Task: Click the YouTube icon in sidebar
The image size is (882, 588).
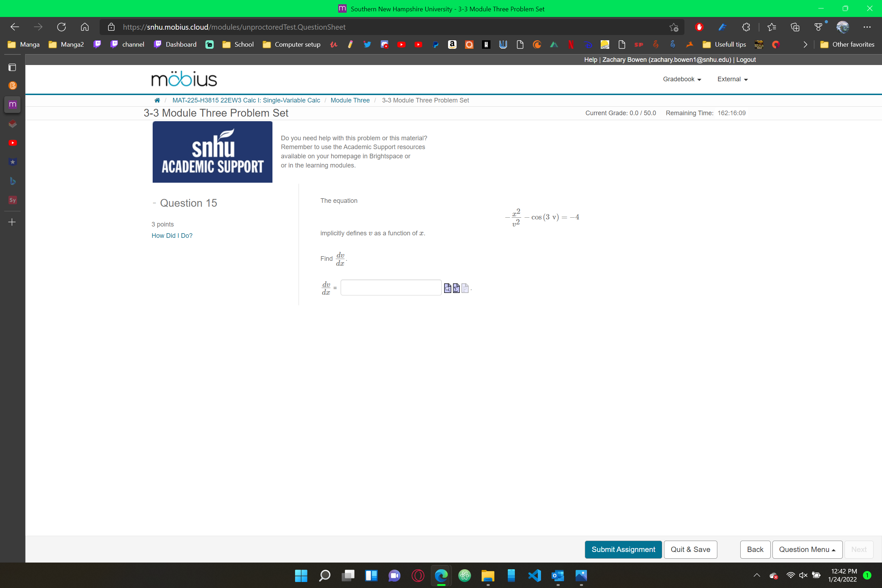Action: pyautogui.click(x=12, y=143)
